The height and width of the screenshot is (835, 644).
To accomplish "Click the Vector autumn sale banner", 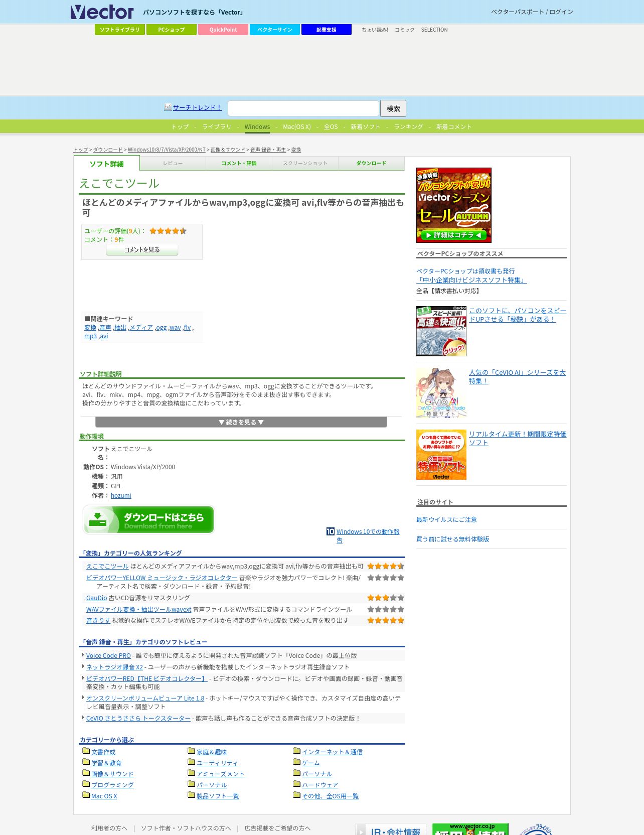I will click(454, 205).
